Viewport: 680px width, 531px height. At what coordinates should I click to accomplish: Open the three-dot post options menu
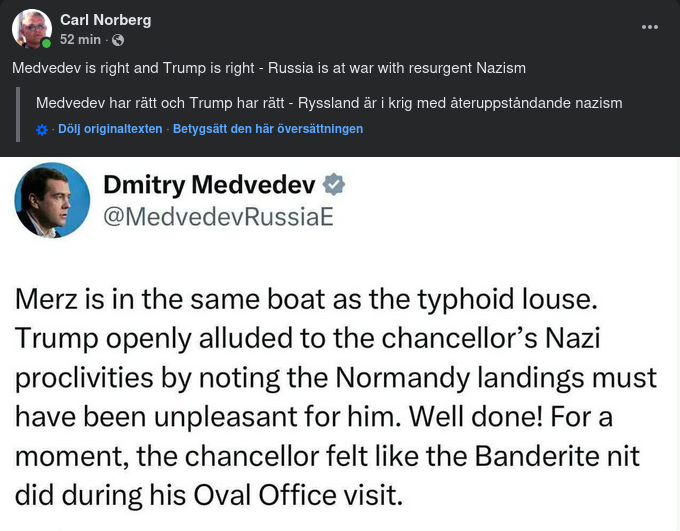(x=650, y=26)
